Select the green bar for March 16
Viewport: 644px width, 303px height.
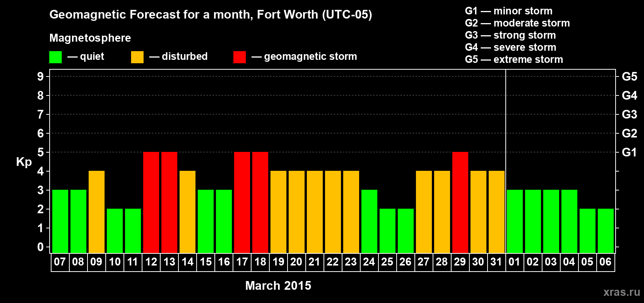pyautogui.click(x=224, y=221)
